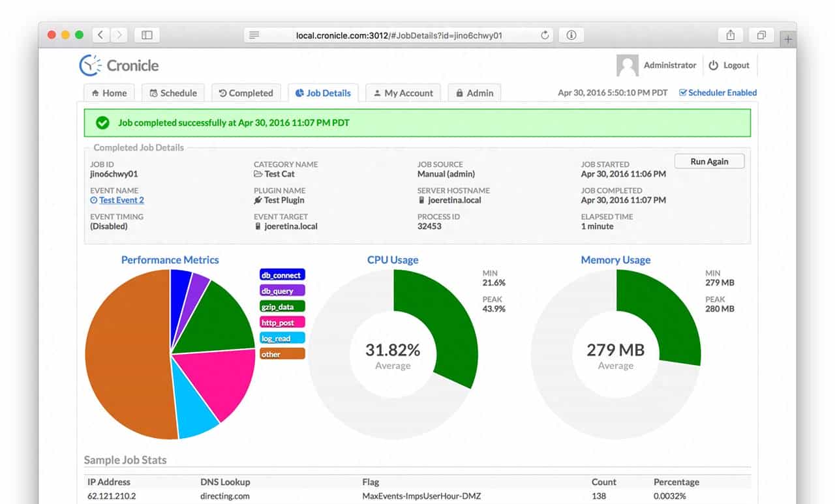Open the Test Event 2 link
The height and width of the screenshot is (504, 835).
pos(121,200)
